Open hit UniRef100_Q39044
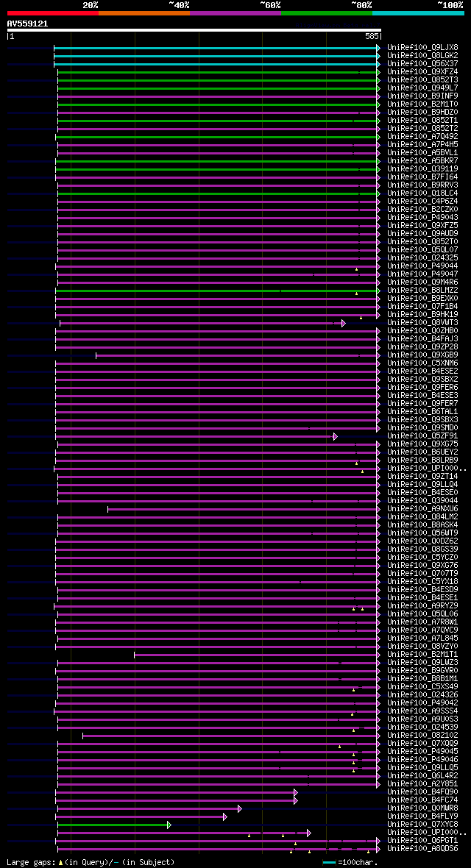 [x=422, y=501]
